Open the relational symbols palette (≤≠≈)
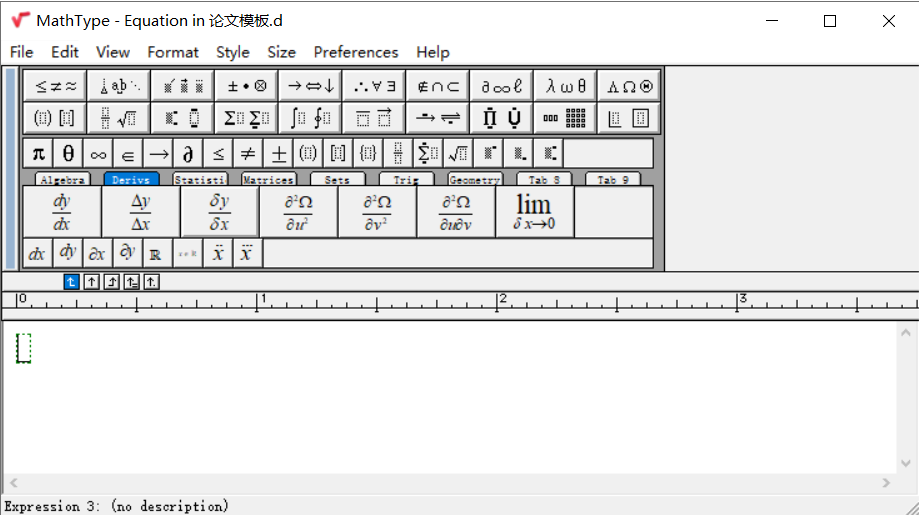 point(56,86)
